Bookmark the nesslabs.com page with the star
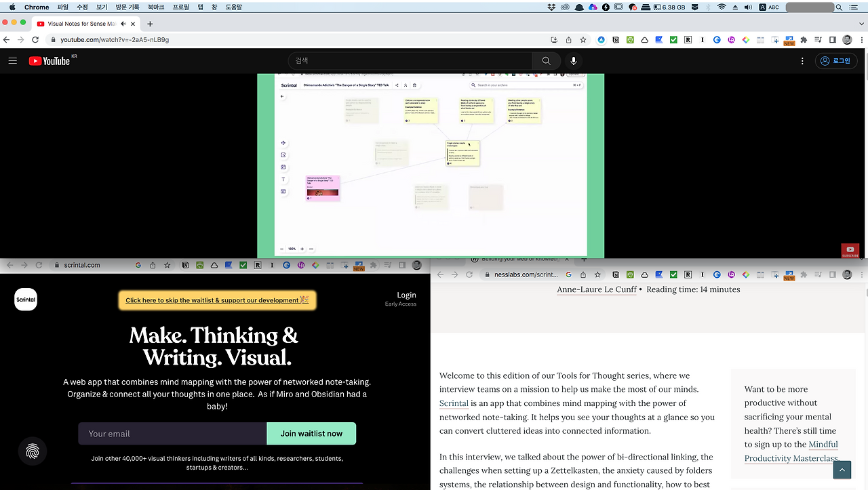 click(x=597, y=274)
